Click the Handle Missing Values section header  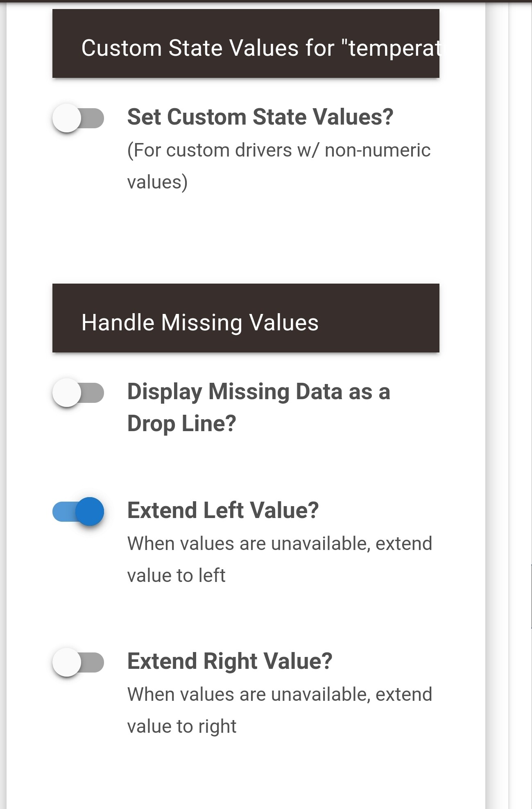point(246,318)
